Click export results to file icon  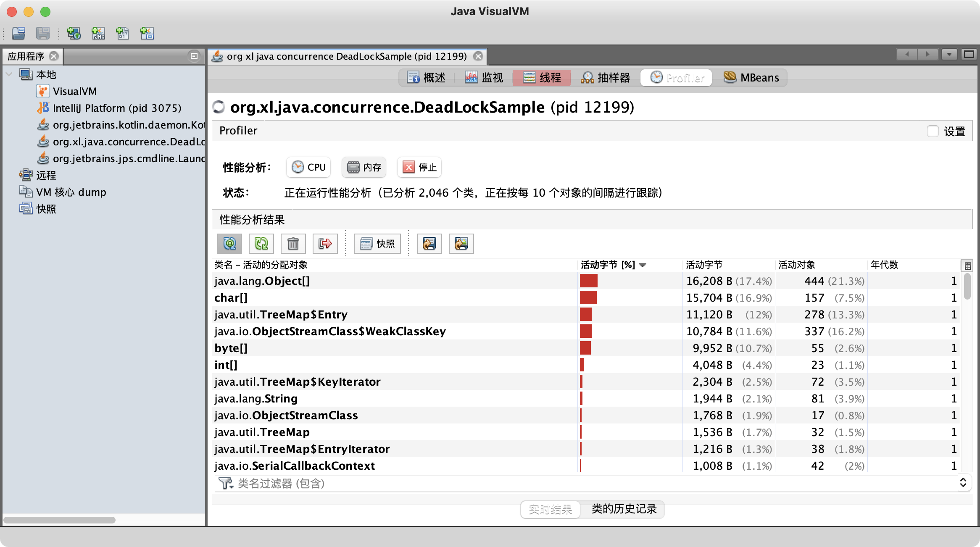tap(429, 244)
